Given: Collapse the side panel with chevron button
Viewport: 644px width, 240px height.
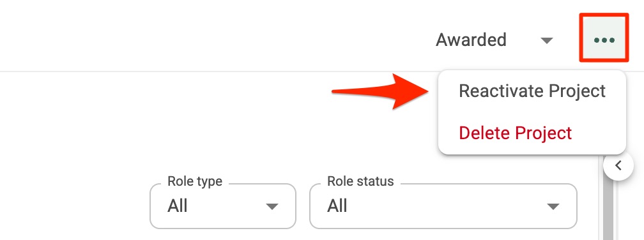Looking at the screenshot, I should coord(618,166).
